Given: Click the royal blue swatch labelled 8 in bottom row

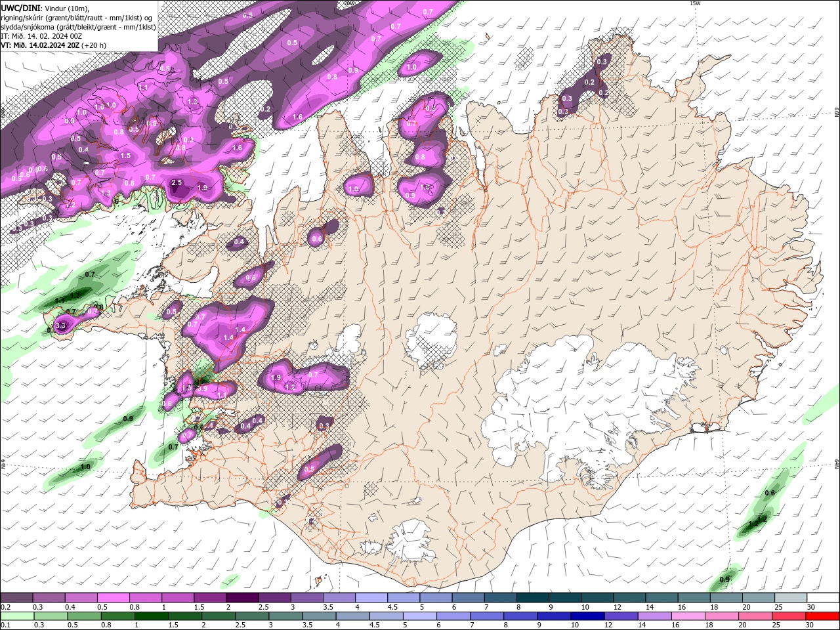Looking at the screenshot, I should (x=520, y=616).
